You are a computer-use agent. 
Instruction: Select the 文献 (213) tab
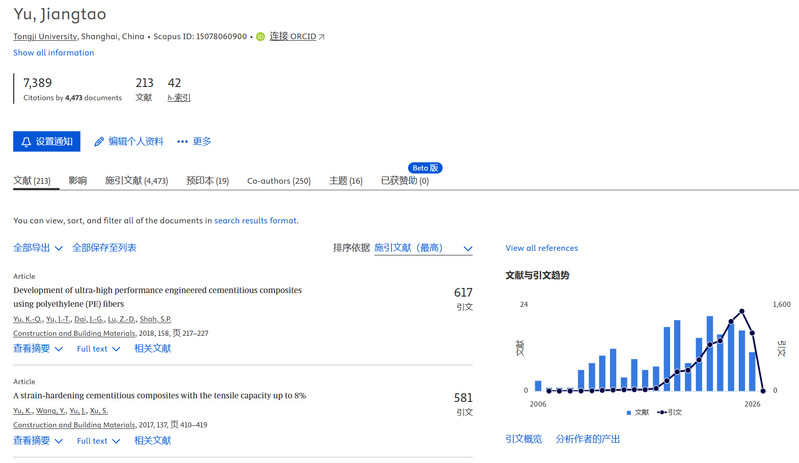32,181
